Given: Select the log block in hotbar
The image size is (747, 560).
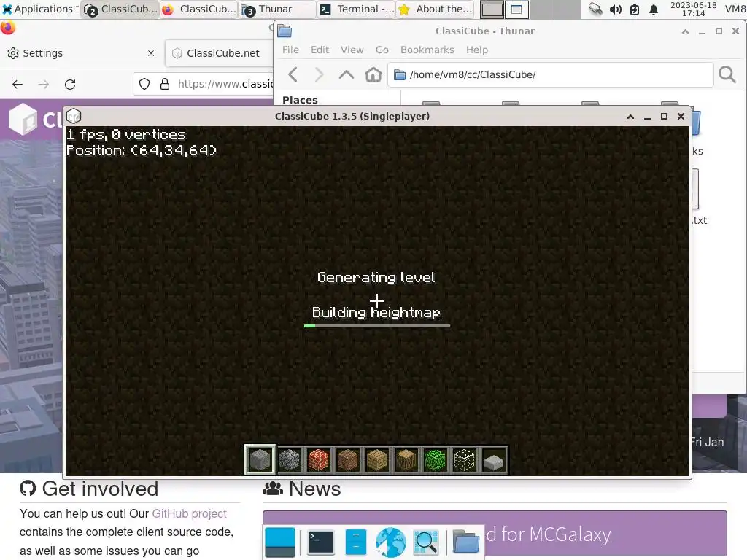Looking at the screenshot, I should (x=406, y=460).
